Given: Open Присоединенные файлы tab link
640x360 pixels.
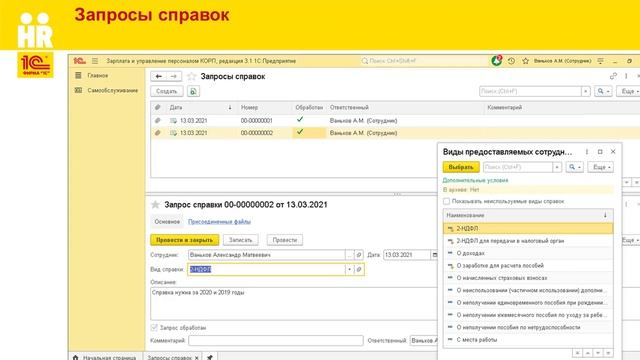Looking at the screenshot, I should tap(219, 222).
